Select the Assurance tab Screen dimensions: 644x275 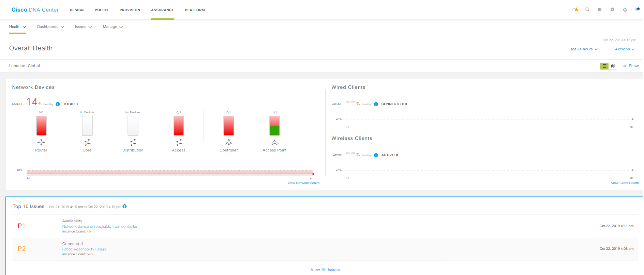pyautogui.click(x=163, y=10)
